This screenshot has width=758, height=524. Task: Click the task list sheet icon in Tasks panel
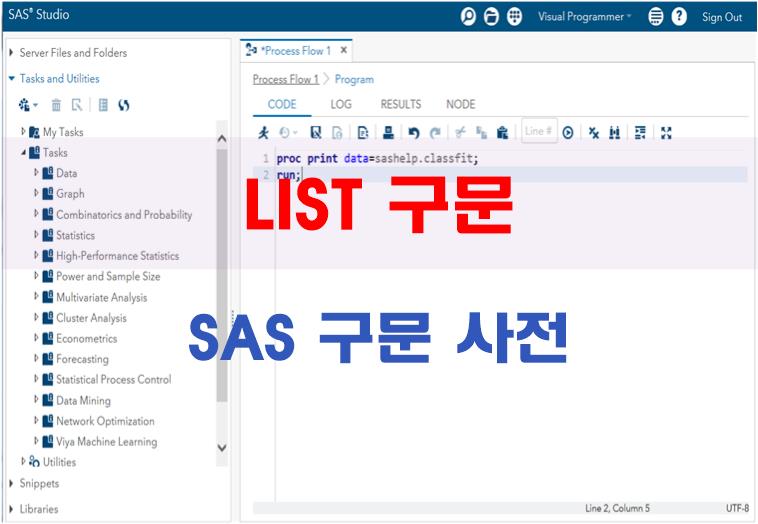pyautogui.click(x=103, y=105)
